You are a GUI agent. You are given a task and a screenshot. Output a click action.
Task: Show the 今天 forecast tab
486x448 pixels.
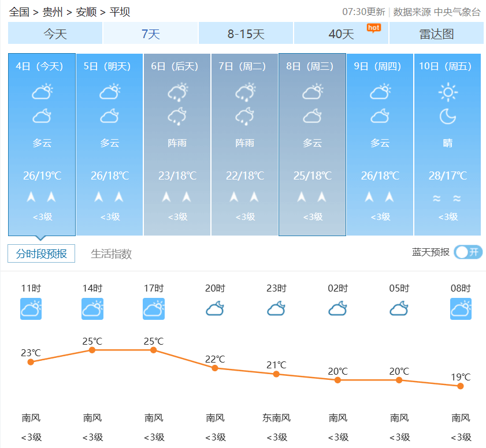tap(55, 34)
